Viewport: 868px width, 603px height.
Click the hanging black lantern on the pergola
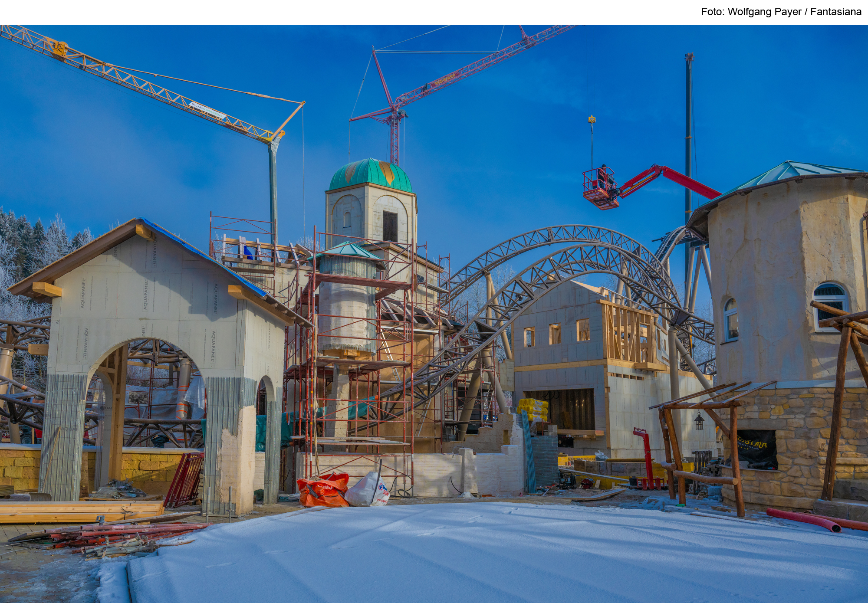(x=699, y=421)
